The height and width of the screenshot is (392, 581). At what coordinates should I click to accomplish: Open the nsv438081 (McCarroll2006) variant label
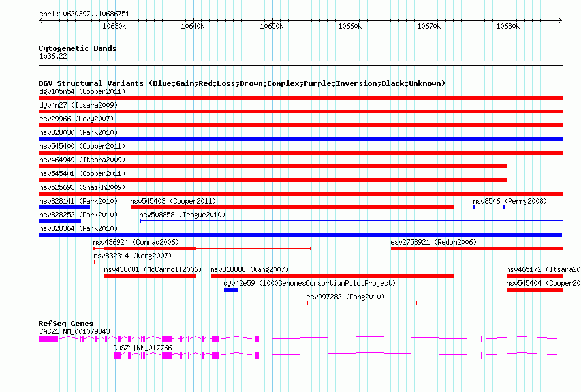pos(153,269)
